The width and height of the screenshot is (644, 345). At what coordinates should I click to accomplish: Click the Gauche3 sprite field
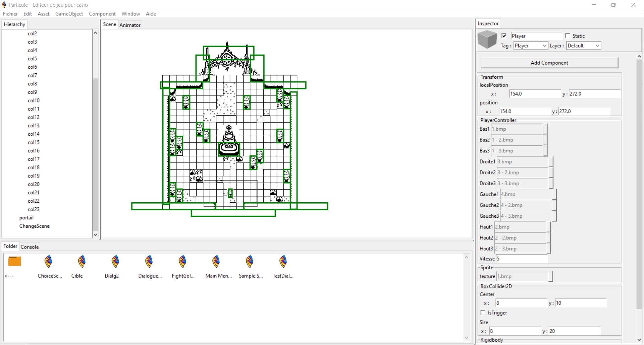pyautogui.click(x=526, y=216)
